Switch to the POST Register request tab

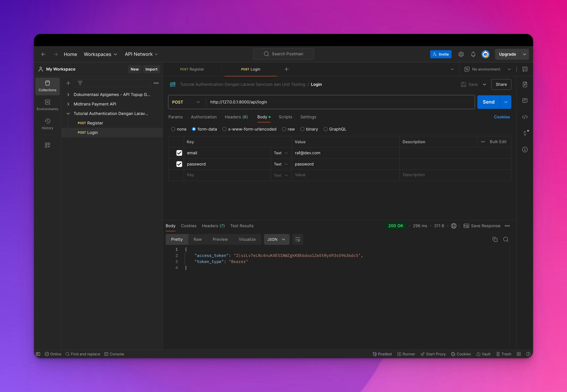tap(192, 69)
